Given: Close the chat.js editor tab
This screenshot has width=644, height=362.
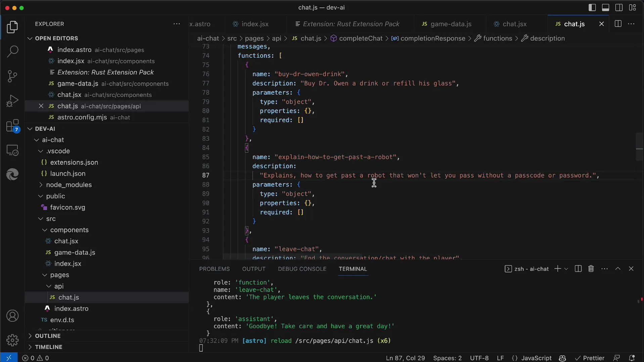Looking at the screenshot, I should pos(601,24).
